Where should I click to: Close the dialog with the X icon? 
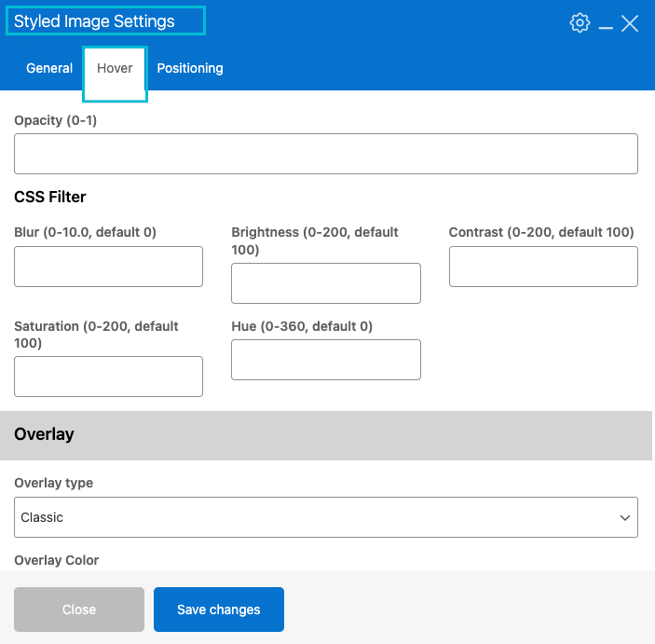tap(630, 23)
